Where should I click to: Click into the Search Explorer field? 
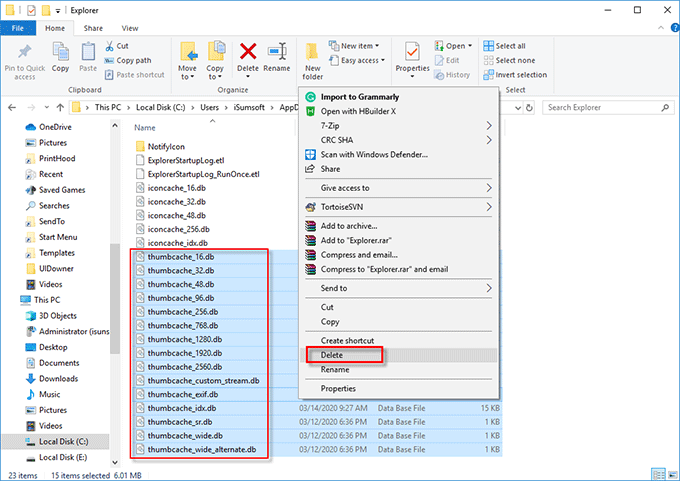[603, 108]
